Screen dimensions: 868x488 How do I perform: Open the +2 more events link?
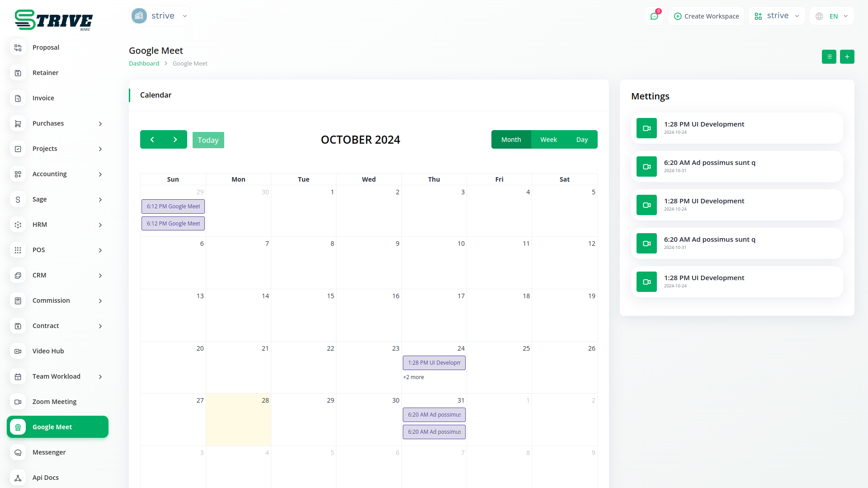[413, 377]
